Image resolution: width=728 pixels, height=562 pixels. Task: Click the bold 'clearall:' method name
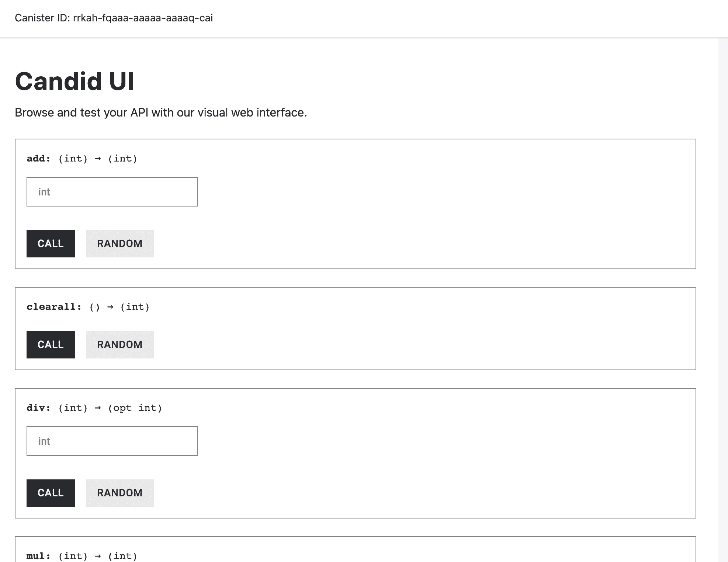(x=54, y=307)
